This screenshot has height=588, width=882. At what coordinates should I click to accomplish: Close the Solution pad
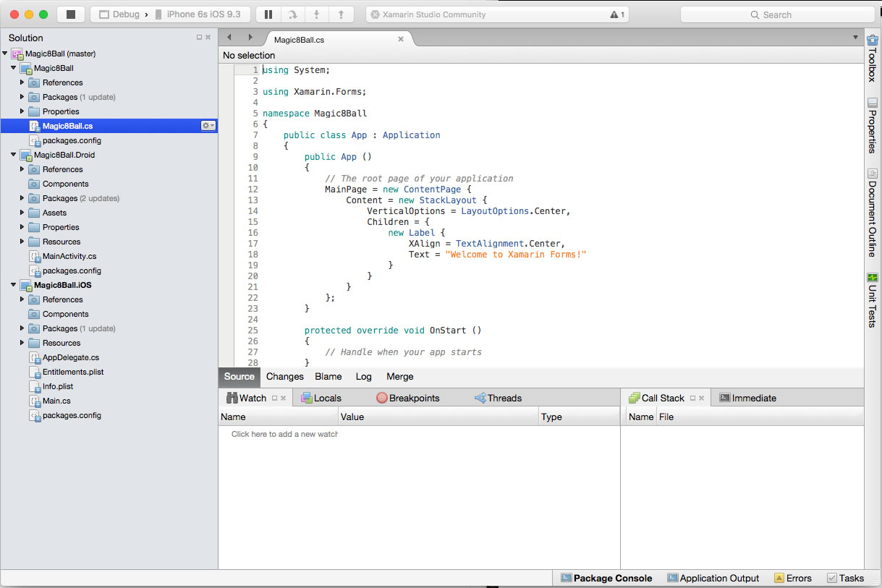(208, 38)
